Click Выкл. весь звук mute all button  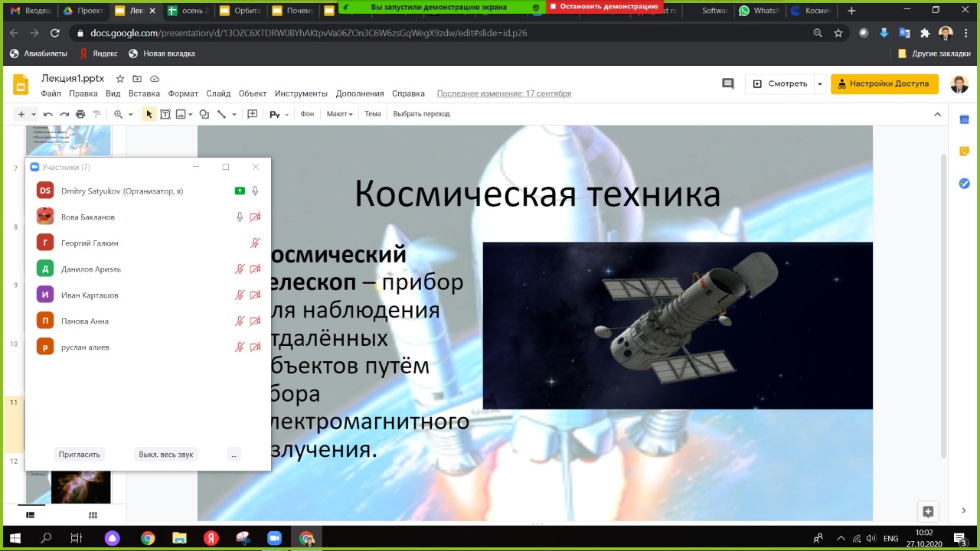(166, 454)
